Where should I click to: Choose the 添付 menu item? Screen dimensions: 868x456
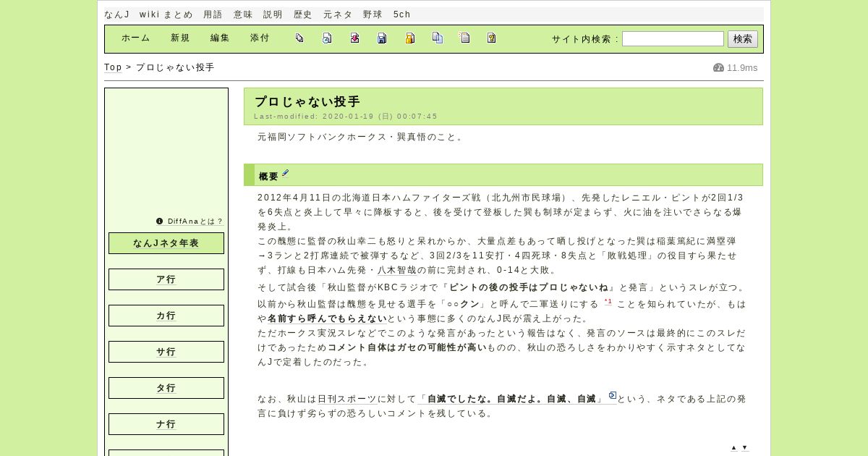[x=260, y=38]
